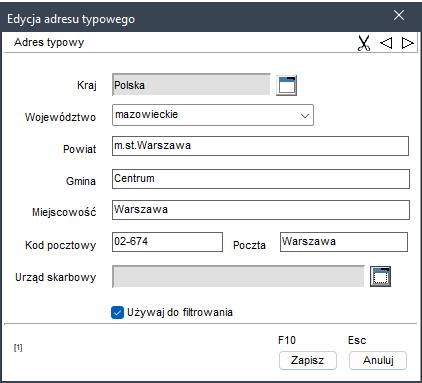Click the empty Urząd skarbowy field
Viewport: 422px width, 383px height.
click(238, 276)
